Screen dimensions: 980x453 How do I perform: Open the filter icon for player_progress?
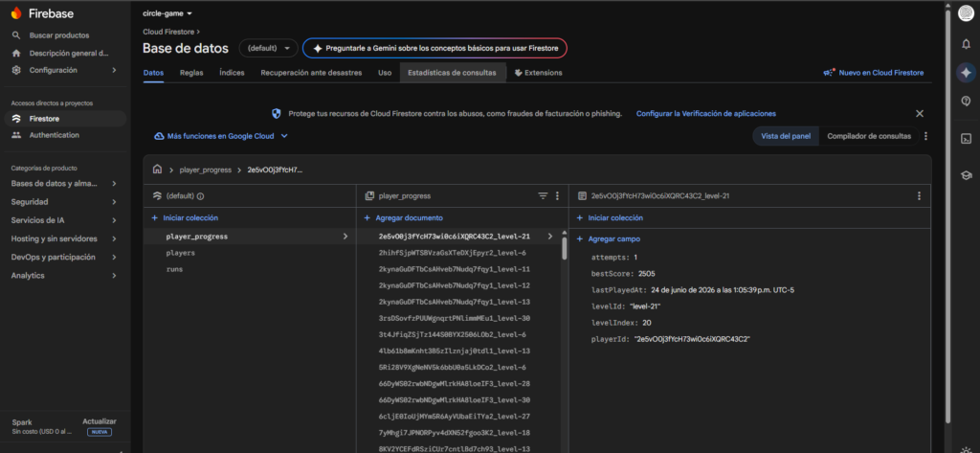(544, 195)
